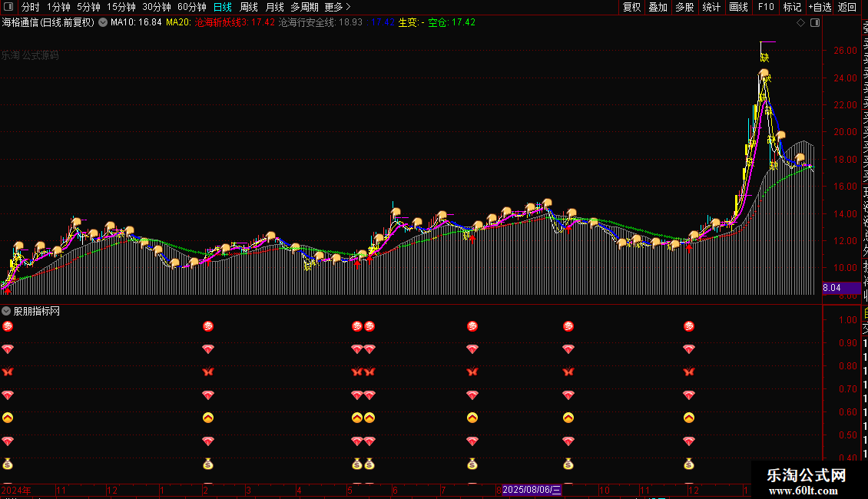Switch to the 60分钟 period tab

[x=192, y=7]
